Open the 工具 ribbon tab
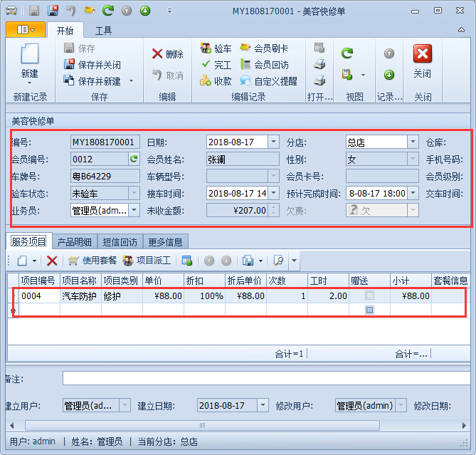 [103, 31]
